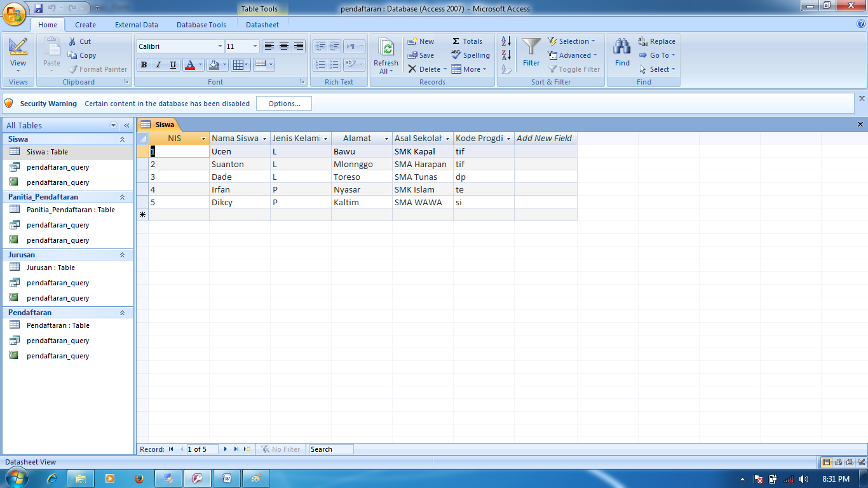Viewport: 868px width, 488px height.
Task: Apply the Fill/Back Color bucket
Action: [214, 65]
